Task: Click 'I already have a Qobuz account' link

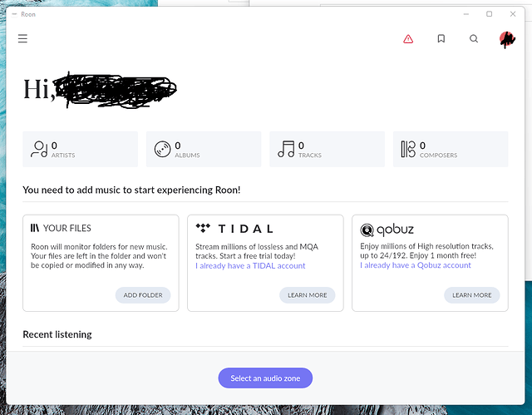Action: click(x=416, y=265)
